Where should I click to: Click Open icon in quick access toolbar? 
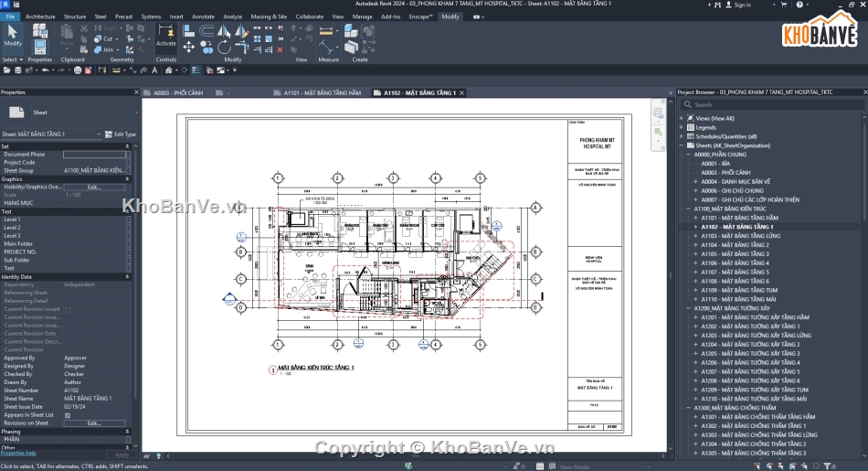[6, 70]
